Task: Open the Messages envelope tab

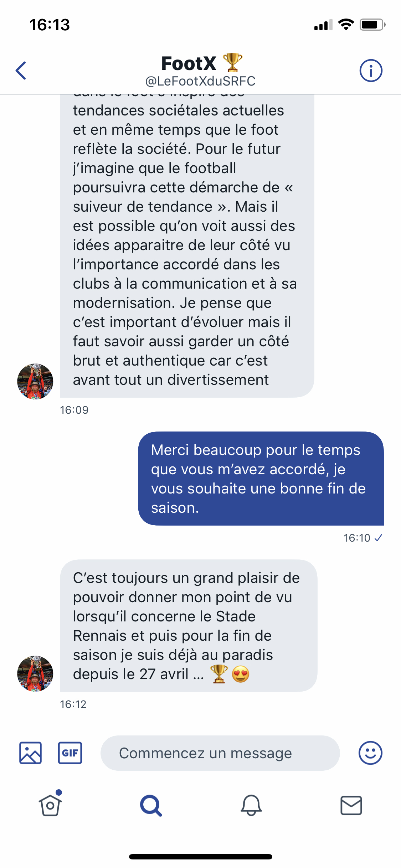Action: pyautogui.click(x=351, y=805)
